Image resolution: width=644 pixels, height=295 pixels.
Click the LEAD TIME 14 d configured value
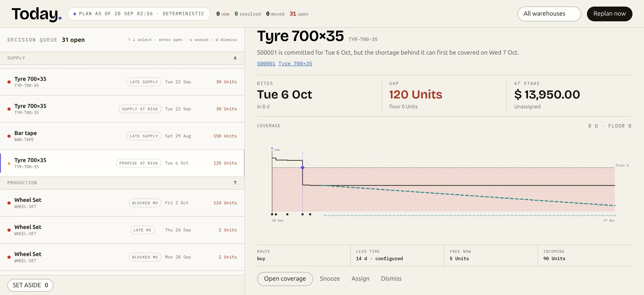click(x=379, y=258)
